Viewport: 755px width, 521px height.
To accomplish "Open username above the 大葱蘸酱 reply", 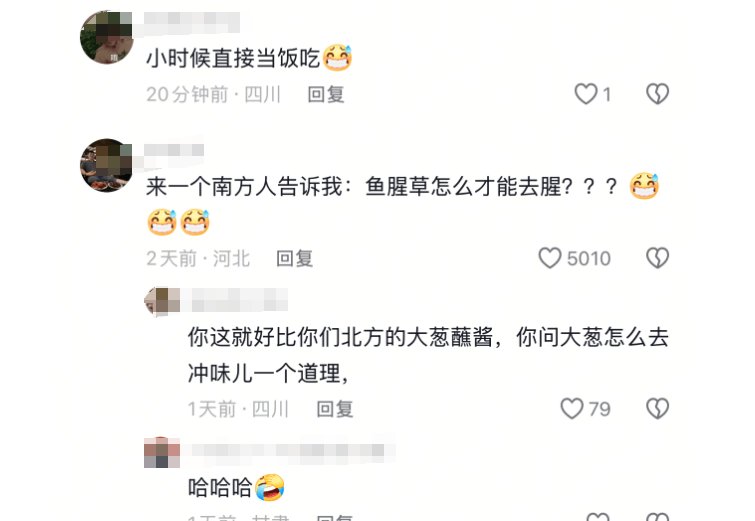I will pyautogui.click(x=239, y=300).
